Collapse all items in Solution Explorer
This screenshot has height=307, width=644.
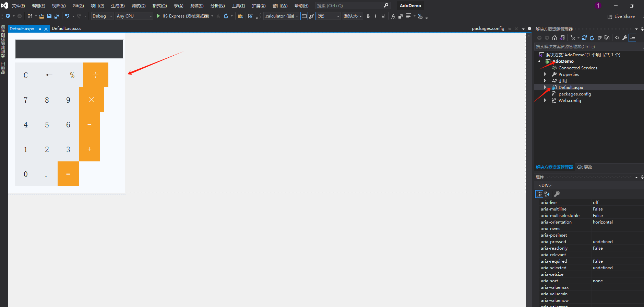click(599, 38)
